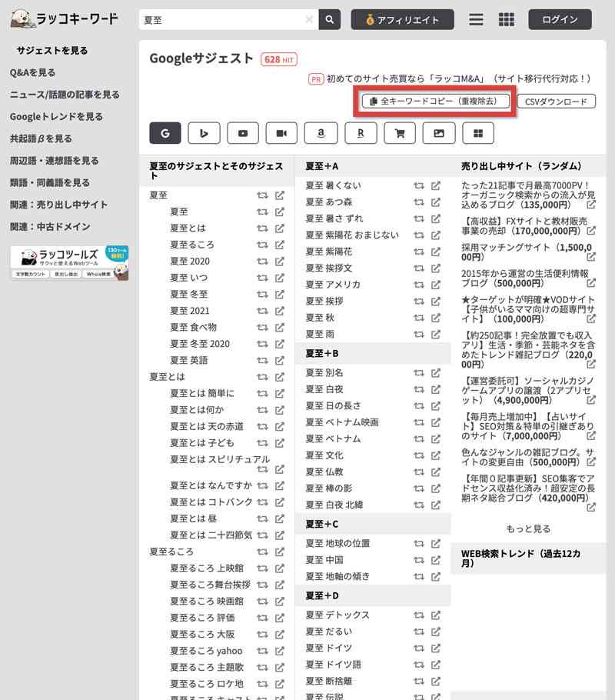This screenshot has height=700, width=615.
Task: Select the Google suggest source icon
Action: tap(165, 133)
